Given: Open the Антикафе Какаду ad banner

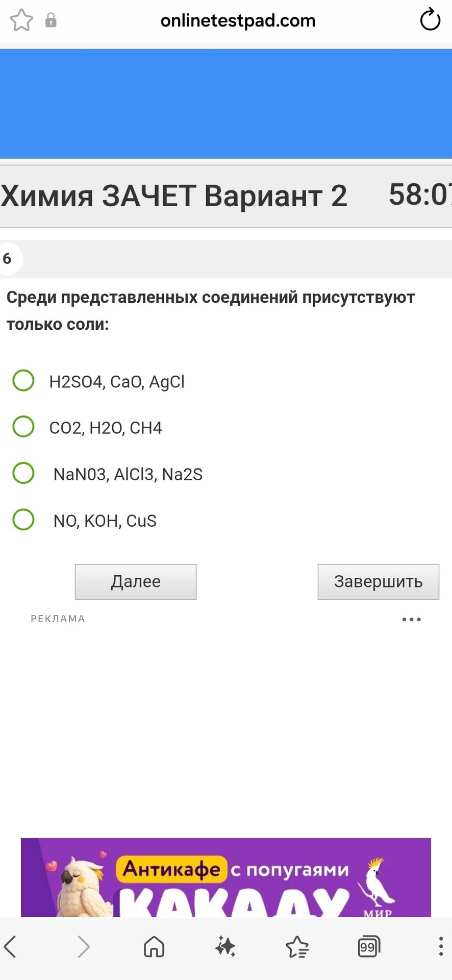Looking at the screenshot, I should point(226,877).
